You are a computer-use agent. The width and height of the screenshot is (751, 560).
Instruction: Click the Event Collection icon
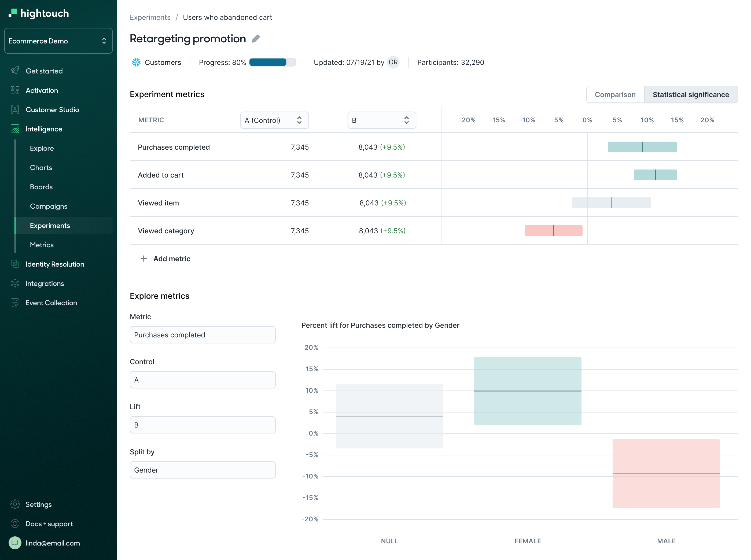[15, 303]
